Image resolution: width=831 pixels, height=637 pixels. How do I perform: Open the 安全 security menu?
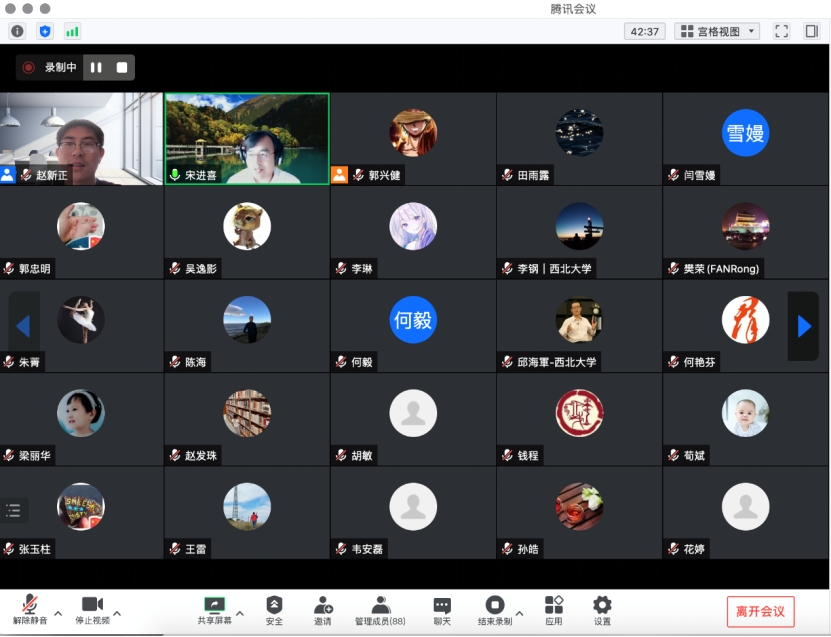tap(274, 610)
